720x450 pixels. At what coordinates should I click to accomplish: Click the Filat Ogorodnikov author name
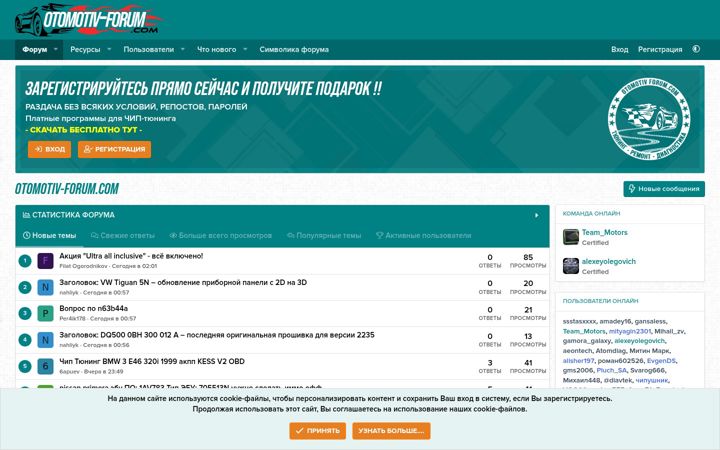pyautogui.click(x=84, y=266)
